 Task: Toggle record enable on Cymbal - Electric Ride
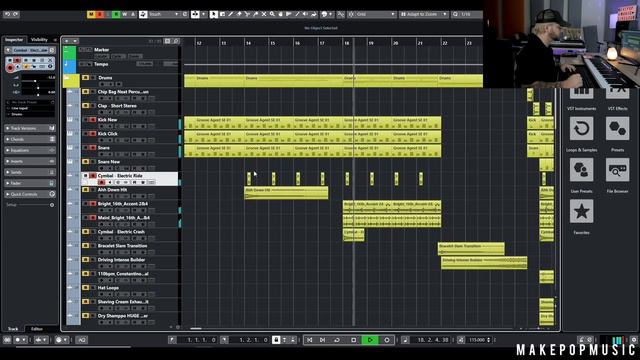[102, 182]
